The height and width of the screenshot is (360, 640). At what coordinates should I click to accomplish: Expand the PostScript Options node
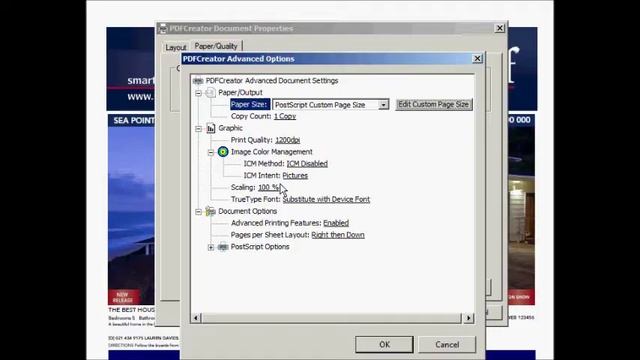tap(211, 247)
